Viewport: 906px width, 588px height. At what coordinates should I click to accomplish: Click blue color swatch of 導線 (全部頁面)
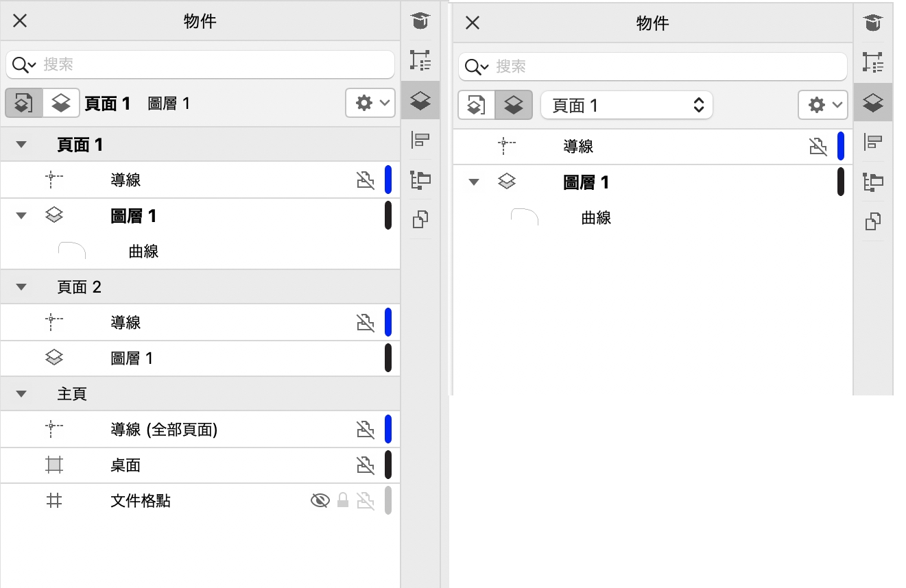[388, 430]
